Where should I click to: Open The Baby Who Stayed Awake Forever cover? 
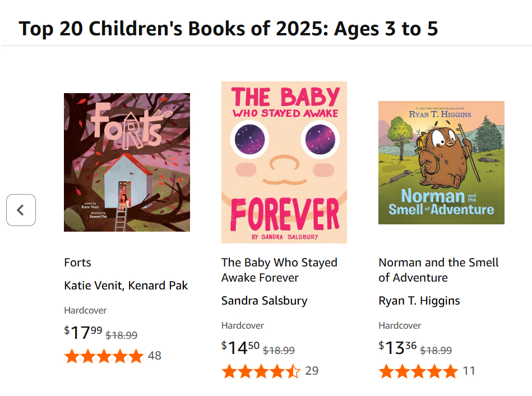(284, 162)
